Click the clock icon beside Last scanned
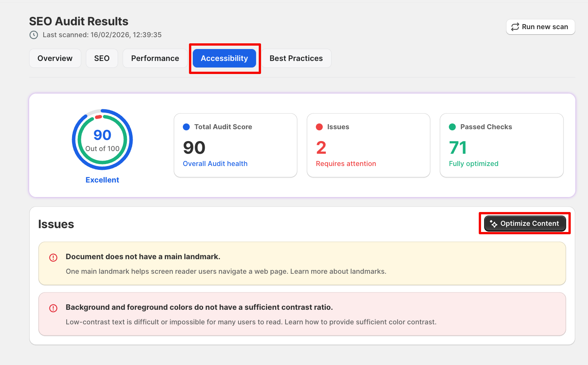 [34, 35]
